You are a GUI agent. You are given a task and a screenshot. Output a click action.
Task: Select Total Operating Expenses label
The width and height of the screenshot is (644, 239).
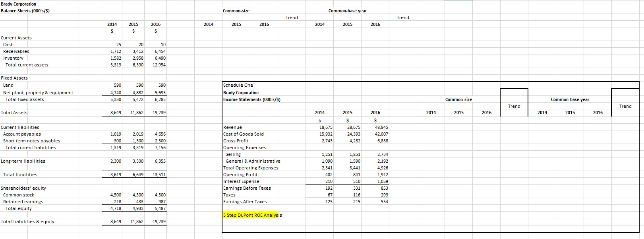tap(251, 168)
